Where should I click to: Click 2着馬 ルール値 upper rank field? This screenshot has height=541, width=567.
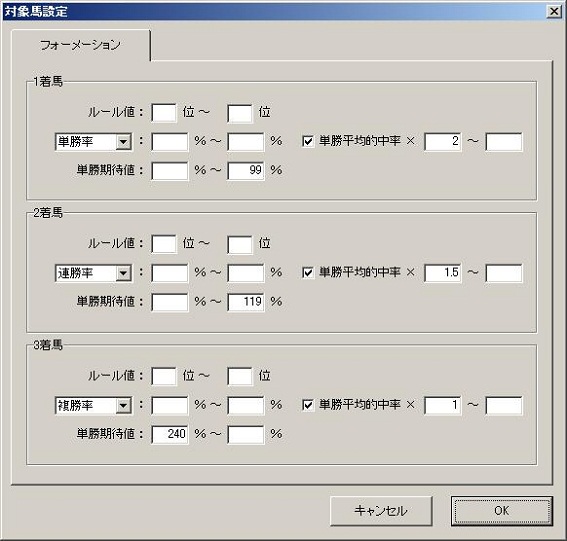click(240, 244)
